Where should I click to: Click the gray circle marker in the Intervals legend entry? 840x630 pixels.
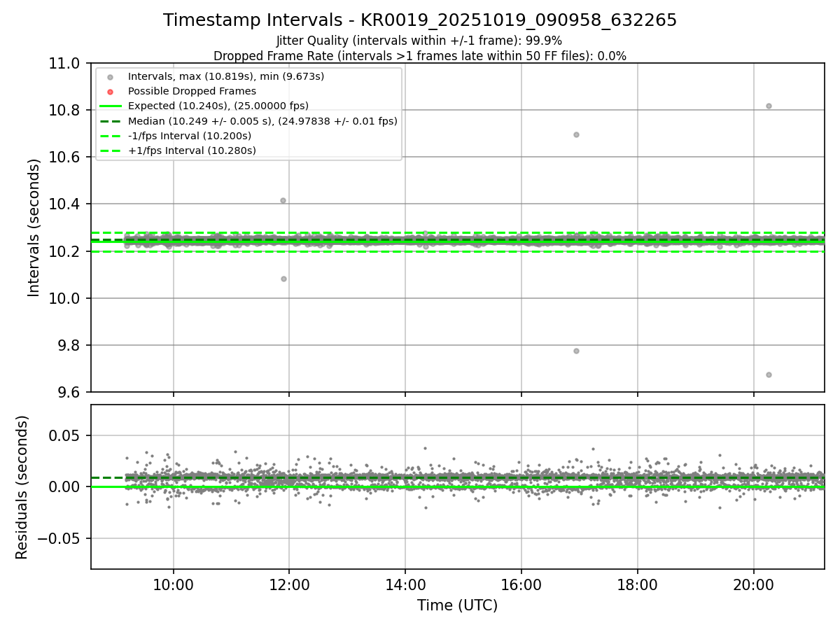coord(110,77)
